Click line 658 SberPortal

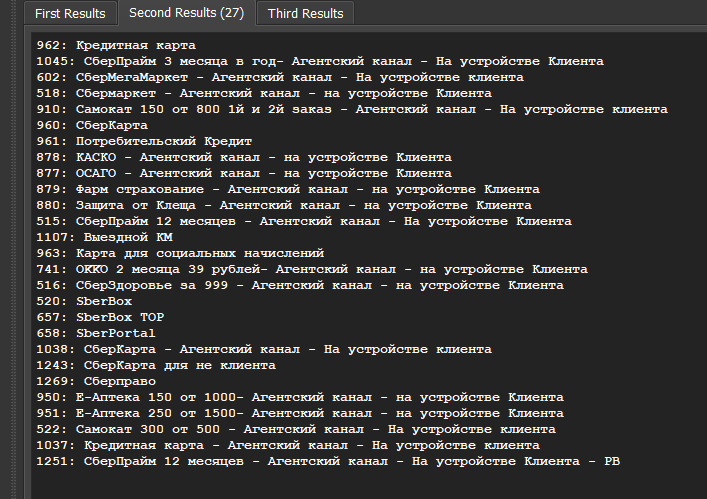[x=96, y=333]
